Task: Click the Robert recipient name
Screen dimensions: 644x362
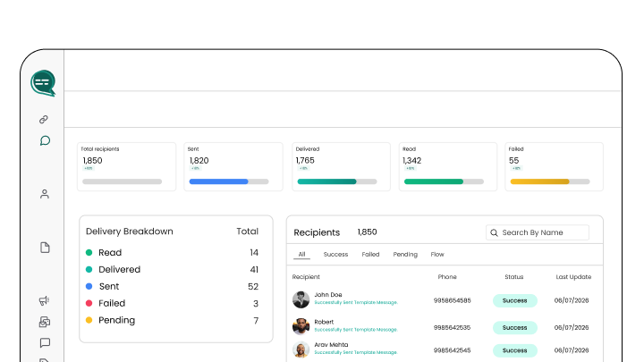Action: [x=324, y=322]
